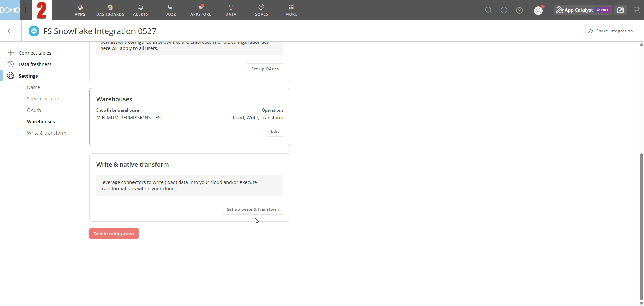The width and height of the screenshot is (644, 306).
Task: Click the Settings gear icon
Action: pyautogui.click(x=11, y=76)
